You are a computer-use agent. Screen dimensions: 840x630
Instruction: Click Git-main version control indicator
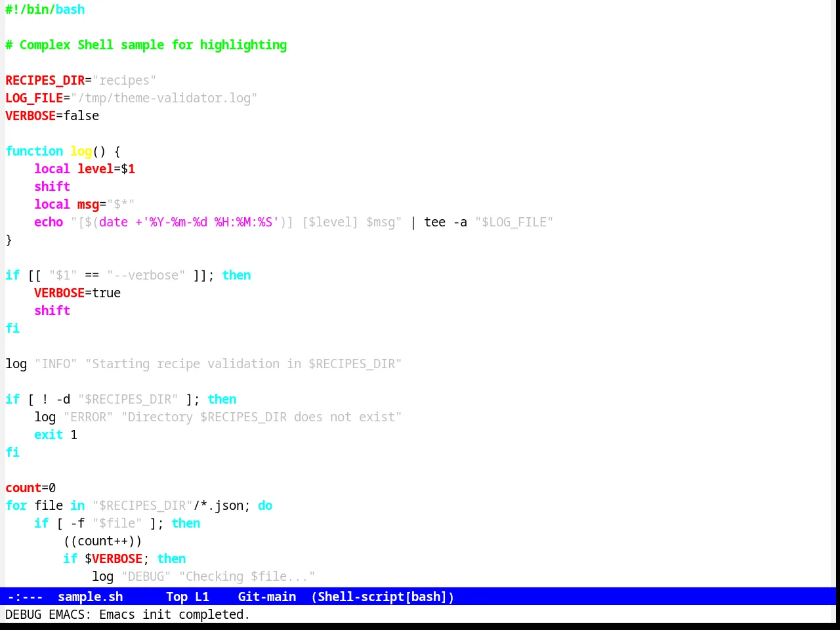click(x=266, y=597)
